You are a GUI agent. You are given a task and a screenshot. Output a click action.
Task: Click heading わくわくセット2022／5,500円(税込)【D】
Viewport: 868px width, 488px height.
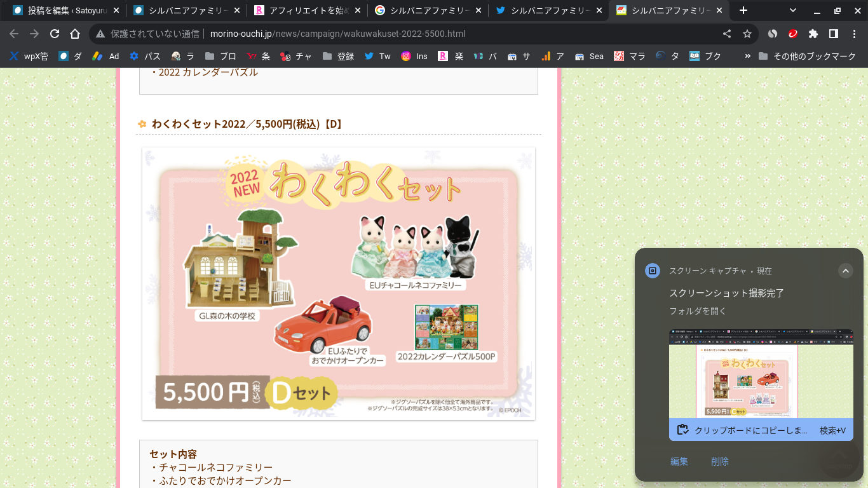pos(248,124)
